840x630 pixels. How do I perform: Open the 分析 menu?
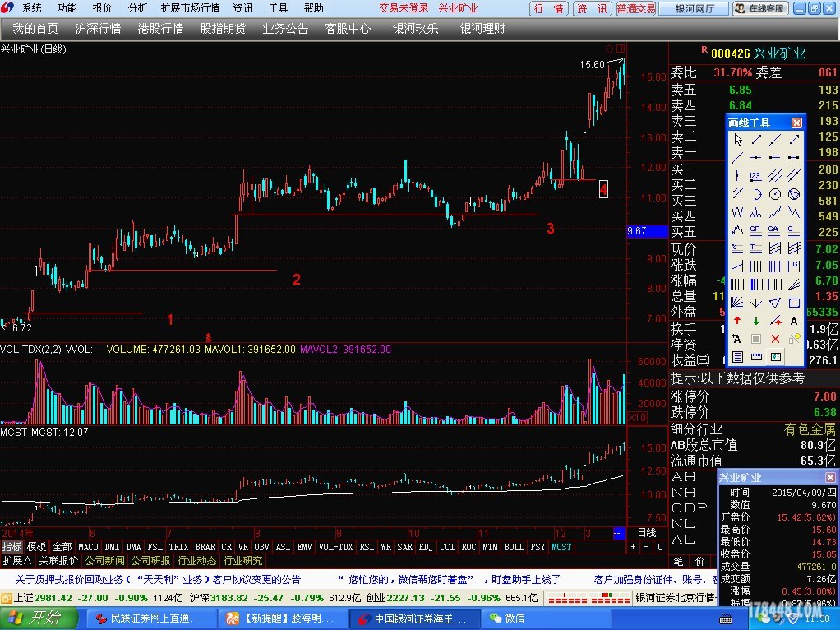(x=138, y=8)
